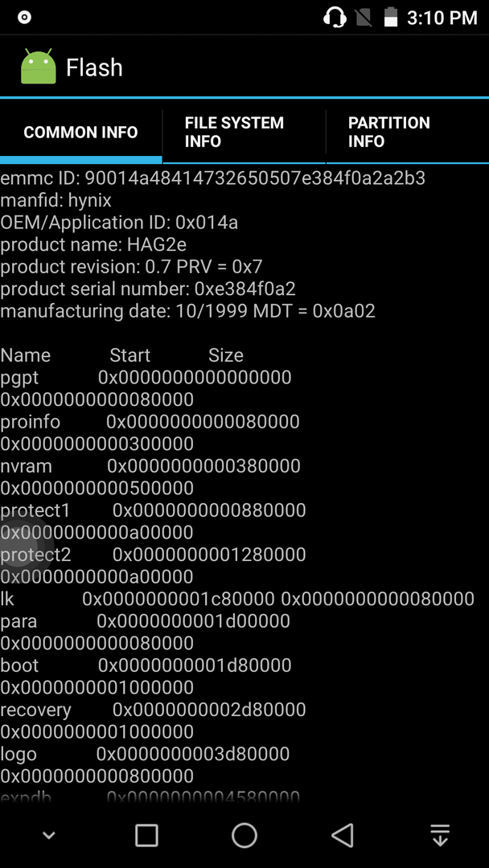Viewport: 489px width, 868px height.
Task: Tap the boot partition entry
Action: [146, 676]
